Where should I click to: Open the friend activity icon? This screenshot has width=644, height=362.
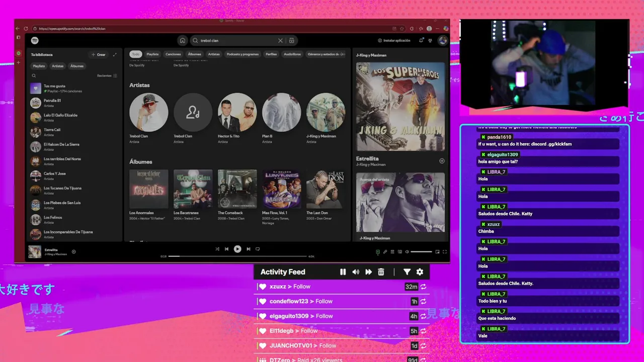[x=430, y=40]
